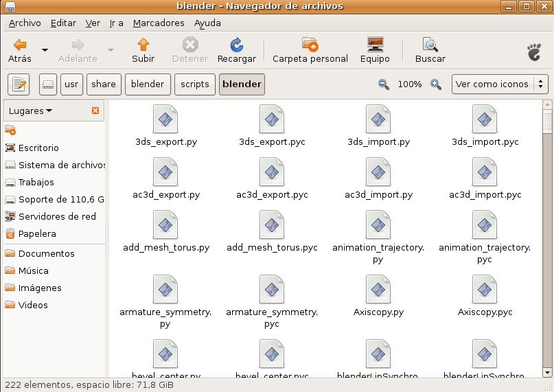Open Sistema de archivos in sidebar
The image size is (554, 392).
pyautogui.click(x=54, y=165)
